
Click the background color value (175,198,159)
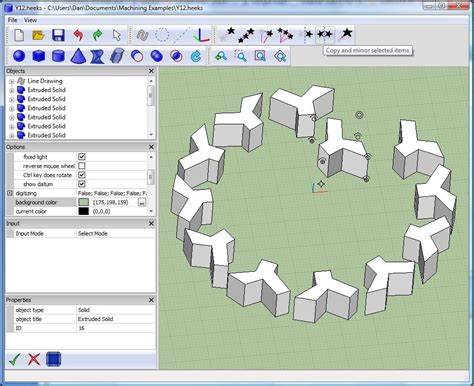tap(111, 202)
